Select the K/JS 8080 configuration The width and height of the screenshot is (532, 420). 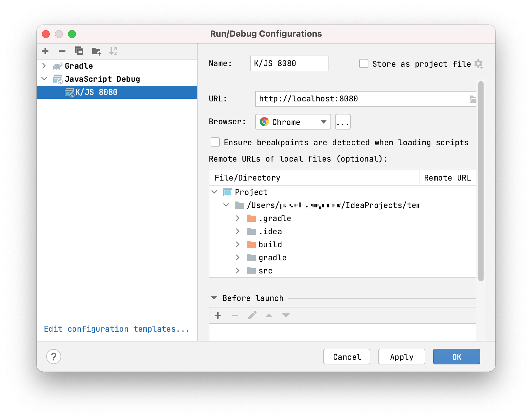click(117, 92)
